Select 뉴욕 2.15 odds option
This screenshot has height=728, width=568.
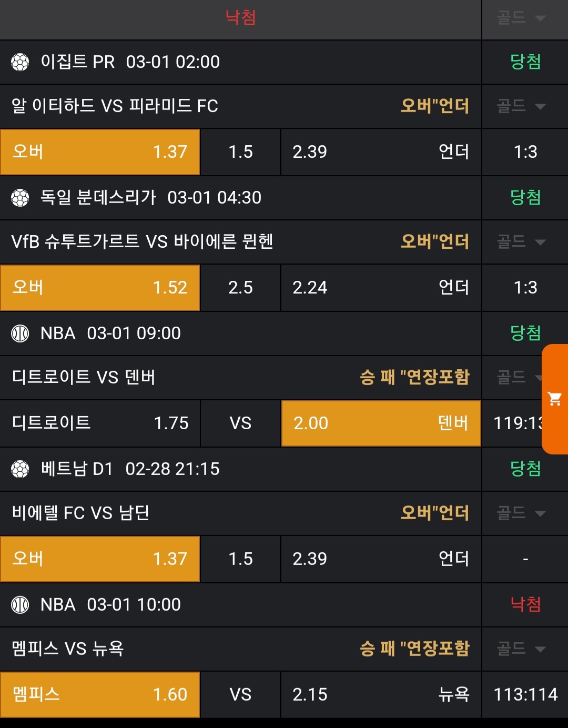381,695
